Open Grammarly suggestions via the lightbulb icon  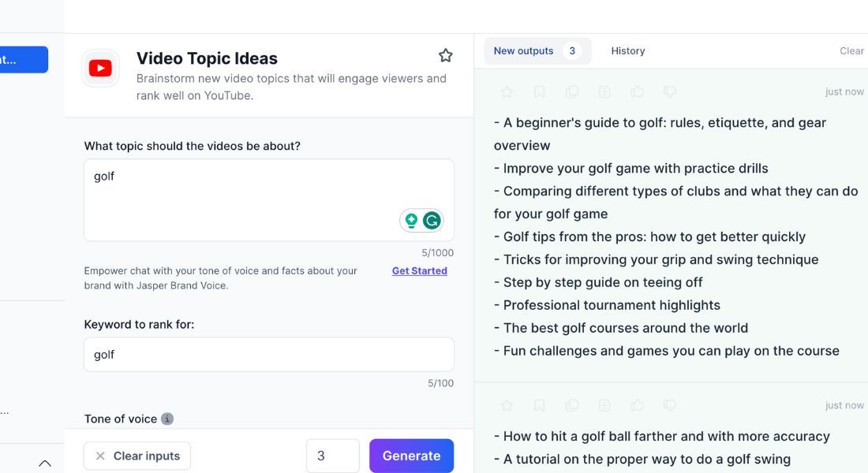[x=411, y=220]
